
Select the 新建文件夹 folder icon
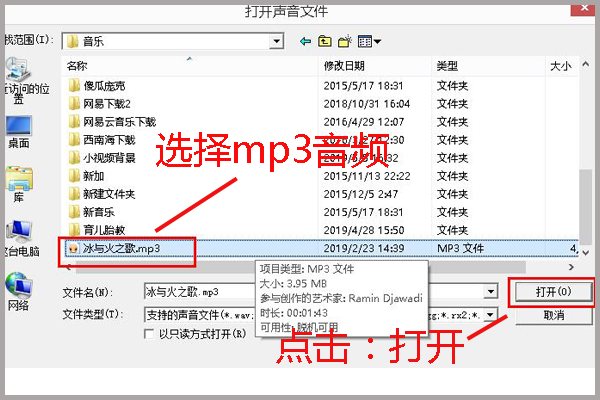coord(74,194)
